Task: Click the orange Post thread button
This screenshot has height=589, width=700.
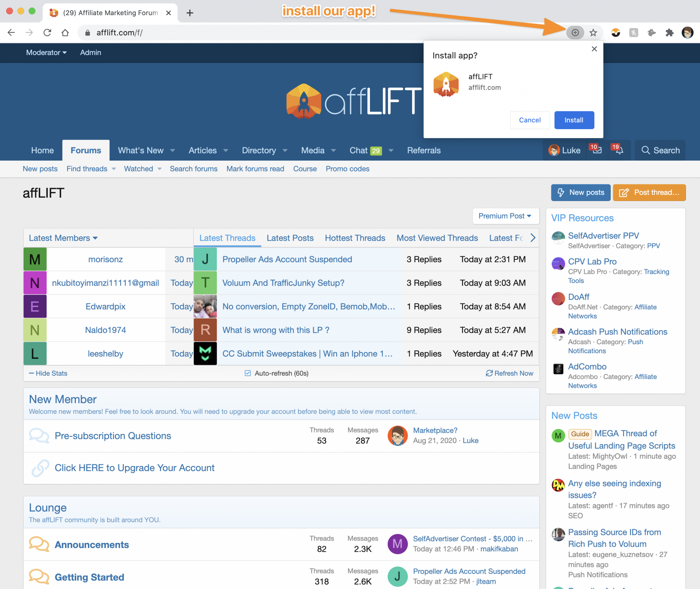Action: coord(649,192)
